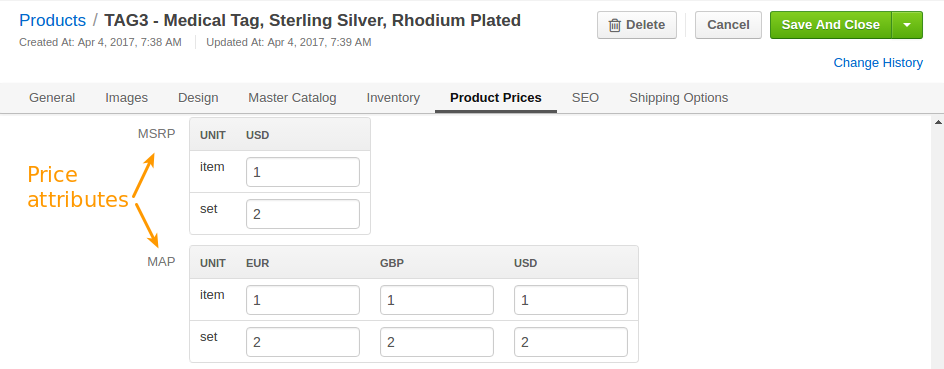Select the Design tab

198,98
